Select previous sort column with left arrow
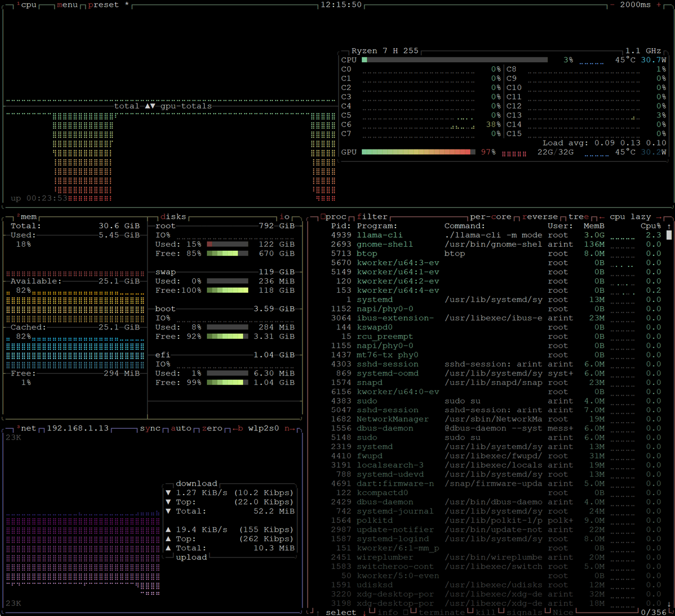This screenshot has height=616, width=675. point(602,217)
